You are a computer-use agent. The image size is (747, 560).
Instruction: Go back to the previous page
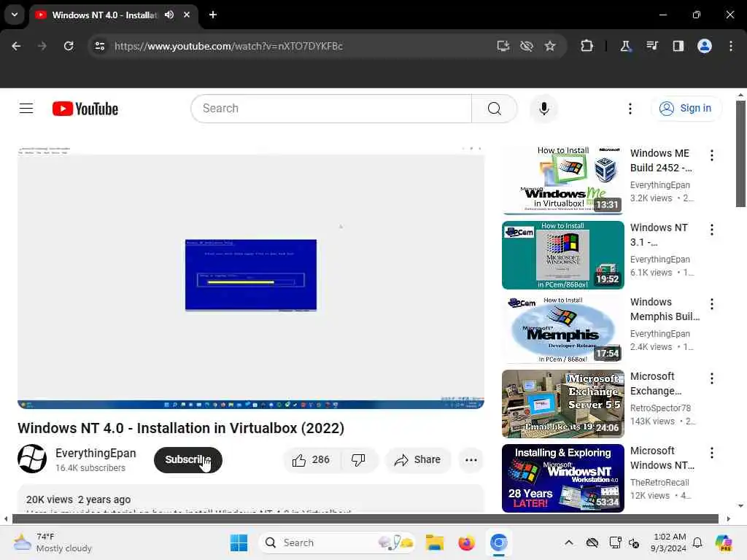pos(16,46)
